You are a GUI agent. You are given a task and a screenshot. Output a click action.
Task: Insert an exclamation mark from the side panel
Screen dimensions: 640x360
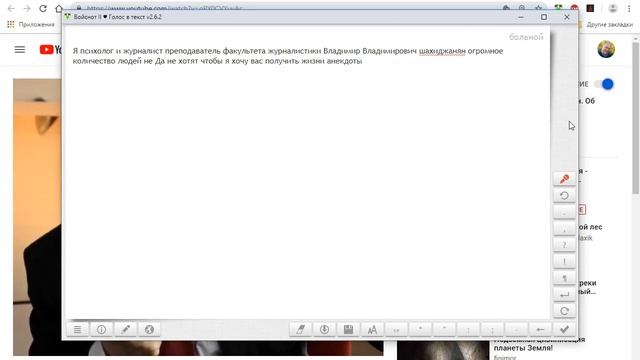(564, 261)
